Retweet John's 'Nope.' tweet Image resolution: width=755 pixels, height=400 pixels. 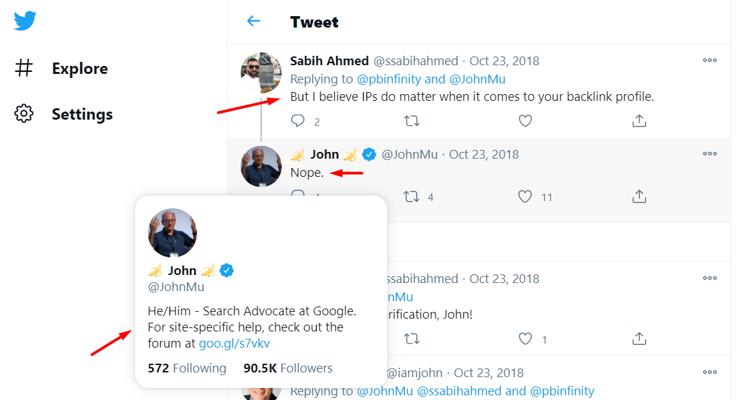click(411, 197)
